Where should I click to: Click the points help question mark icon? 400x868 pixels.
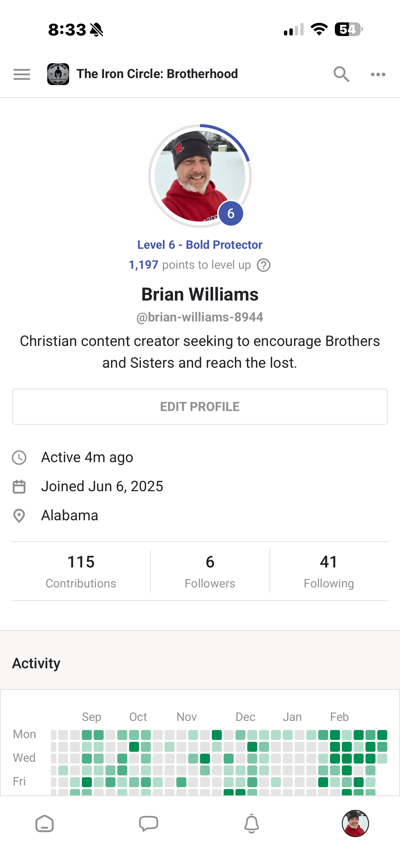tap(263, 265)
